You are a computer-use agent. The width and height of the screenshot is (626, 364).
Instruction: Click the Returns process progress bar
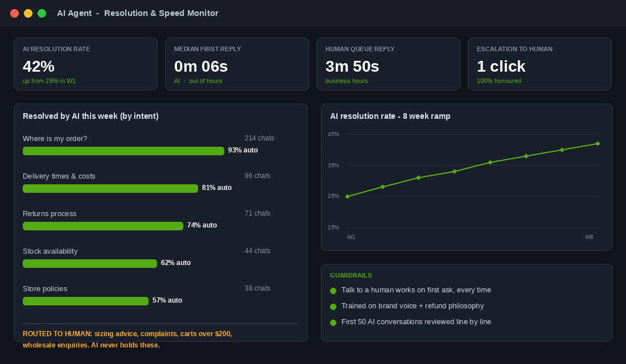pos(103,226)
